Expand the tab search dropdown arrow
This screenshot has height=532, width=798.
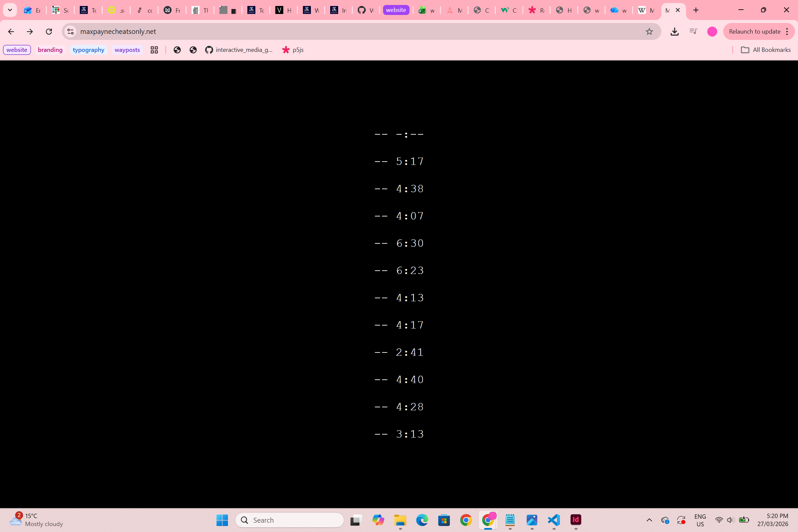[10, 10]
